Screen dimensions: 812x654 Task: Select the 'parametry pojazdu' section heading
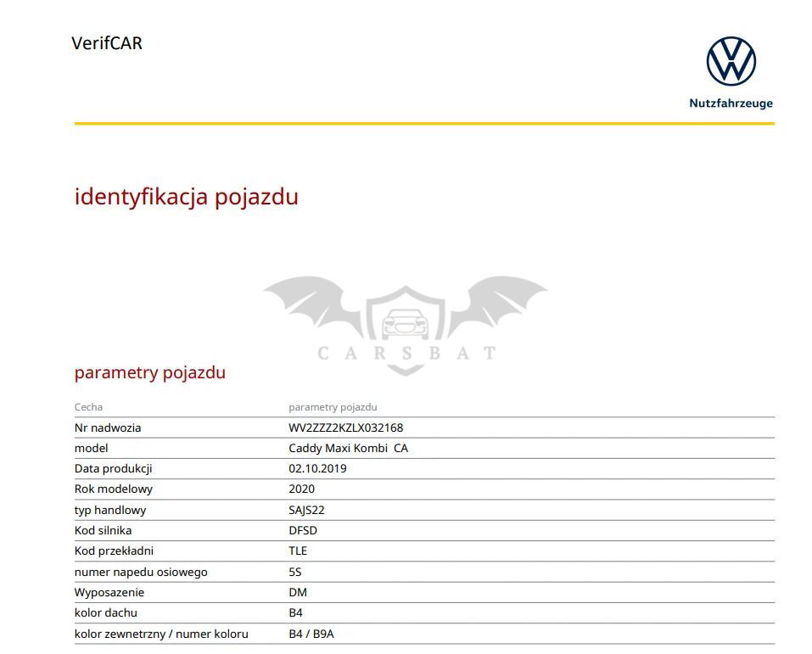[x=149, y=372]
